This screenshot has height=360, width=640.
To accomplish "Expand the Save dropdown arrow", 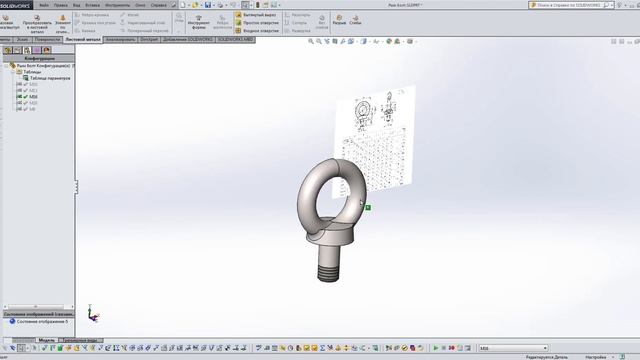I will 213,5.
